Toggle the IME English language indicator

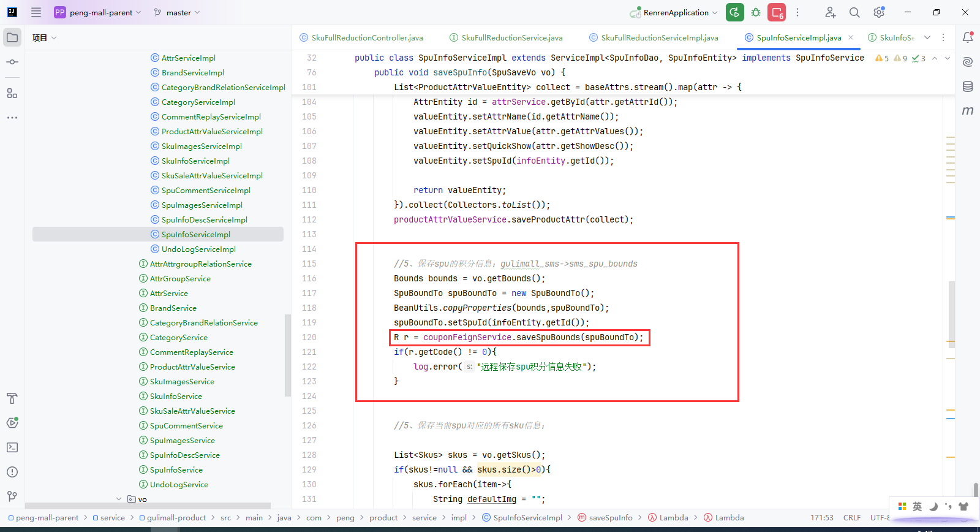pos(917,506)
